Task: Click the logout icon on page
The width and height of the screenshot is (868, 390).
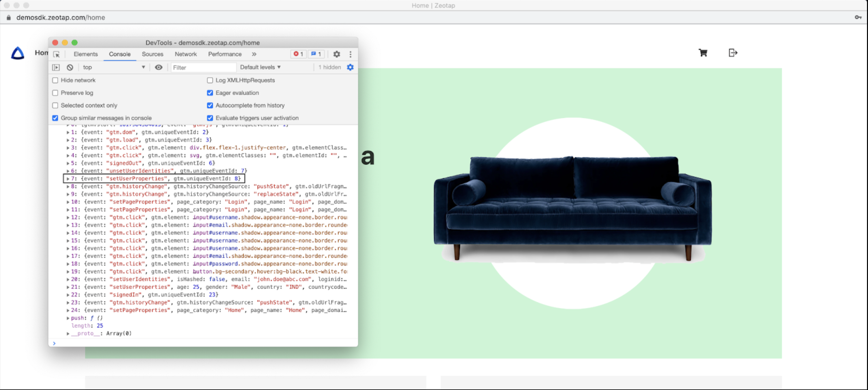Action: [732, 53]
